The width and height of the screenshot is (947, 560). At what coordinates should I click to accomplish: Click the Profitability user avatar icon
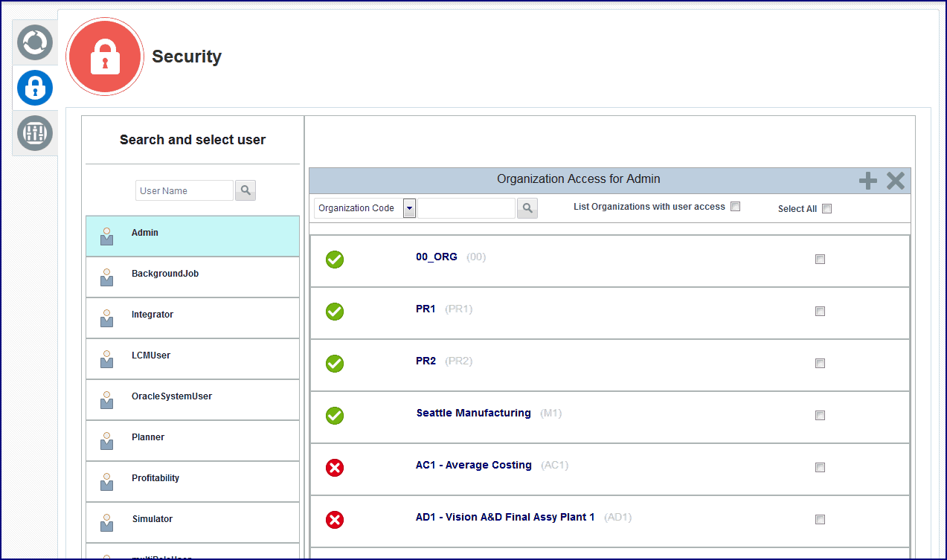[107, 482]
